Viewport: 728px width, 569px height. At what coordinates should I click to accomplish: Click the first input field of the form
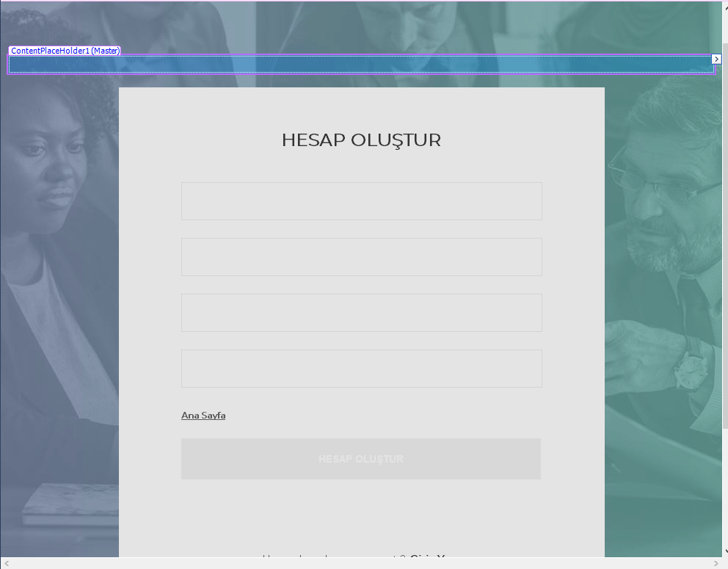(362, 201)
